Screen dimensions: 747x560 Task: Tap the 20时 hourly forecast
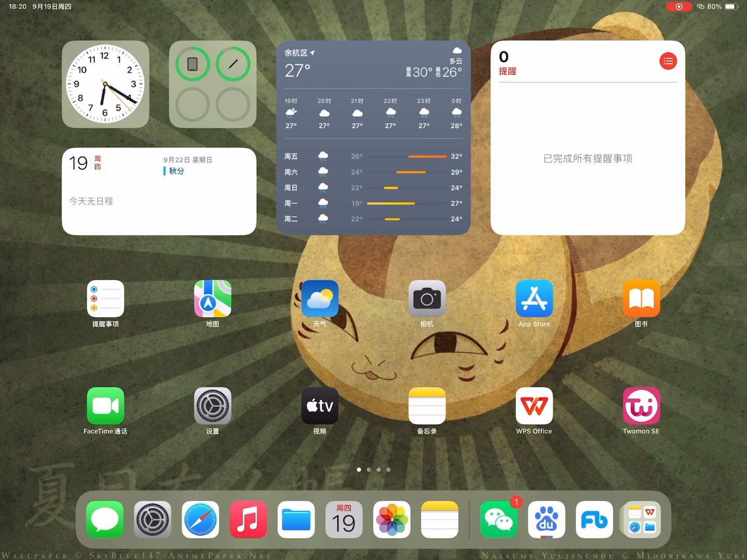coord(324,113)
